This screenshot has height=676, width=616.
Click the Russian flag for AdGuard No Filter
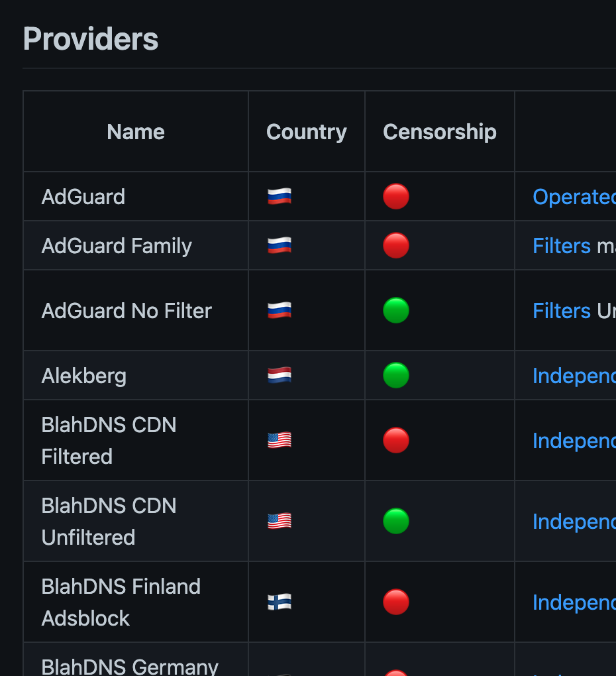278,310
